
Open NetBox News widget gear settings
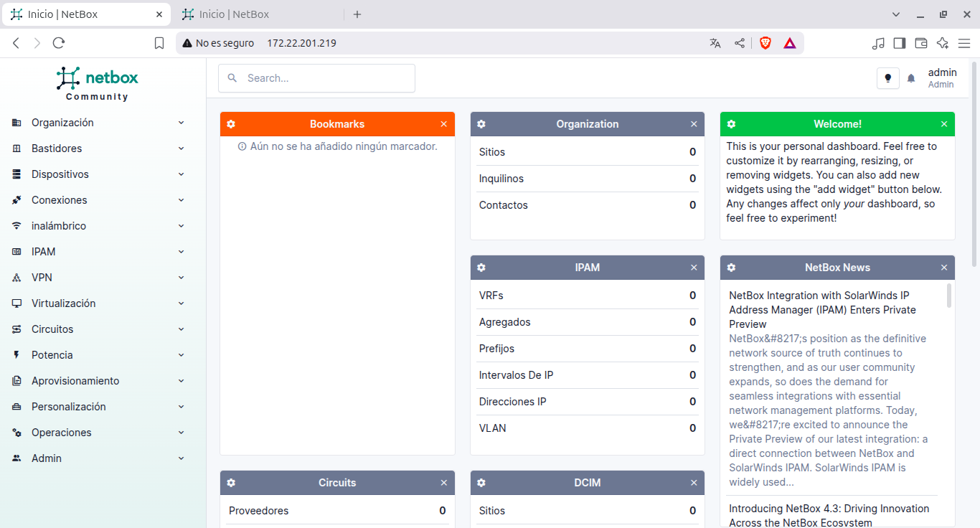coord(731,268)
